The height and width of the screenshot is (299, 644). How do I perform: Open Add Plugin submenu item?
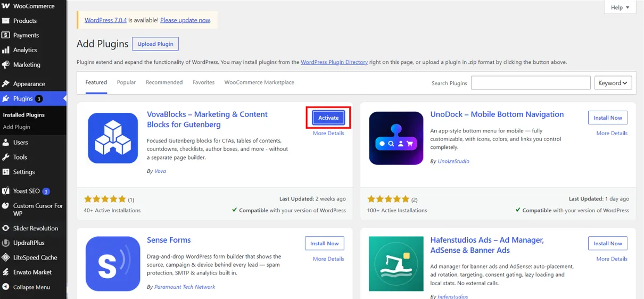16,127
